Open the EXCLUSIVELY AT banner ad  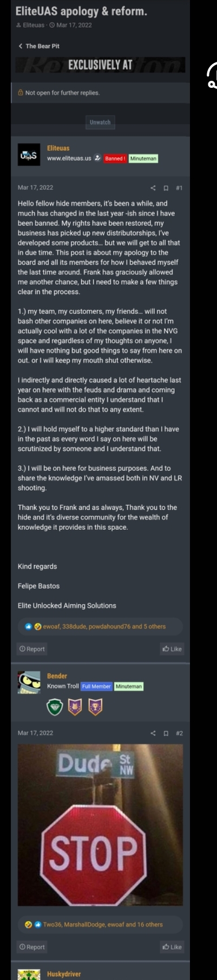pyautogui.click(x=100, y=65)
